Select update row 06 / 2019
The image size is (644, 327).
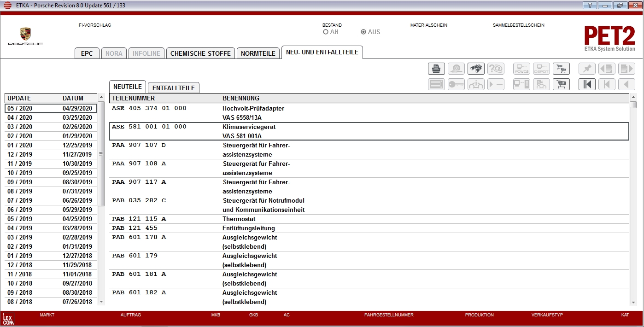pos(51,210)
